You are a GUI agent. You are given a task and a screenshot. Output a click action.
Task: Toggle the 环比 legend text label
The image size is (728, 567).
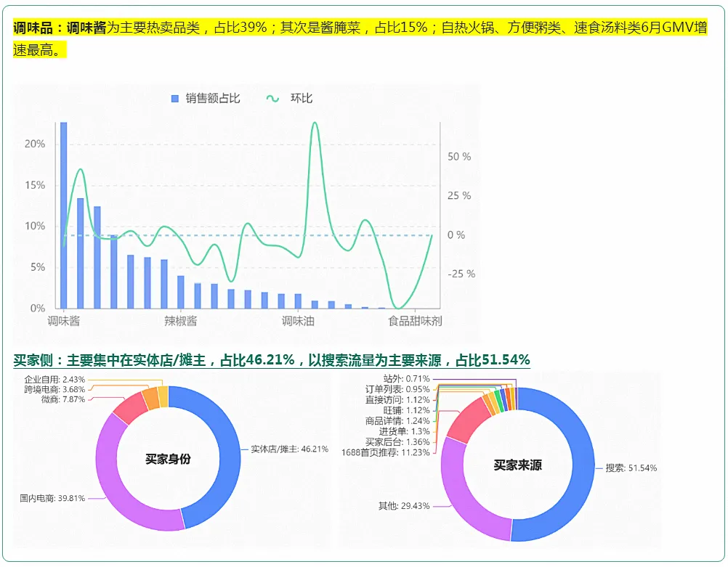click(302, 99)
